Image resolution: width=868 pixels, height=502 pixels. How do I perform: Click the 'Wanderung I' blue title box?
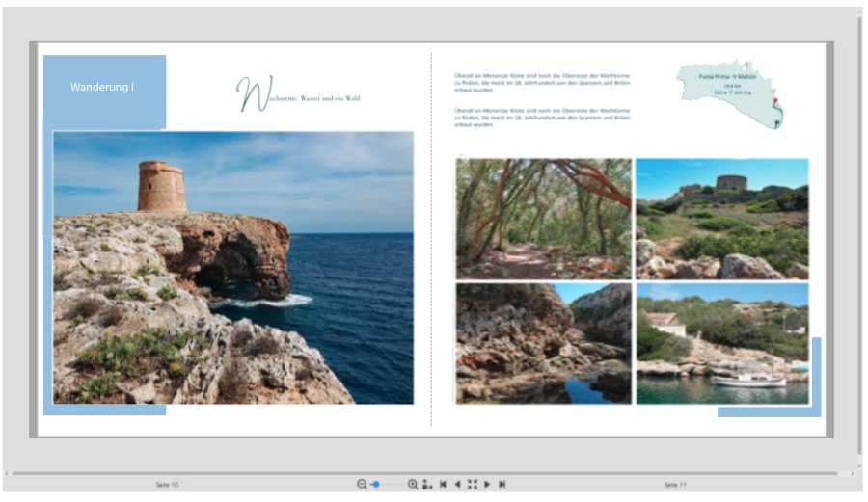[x=104, y=88]
